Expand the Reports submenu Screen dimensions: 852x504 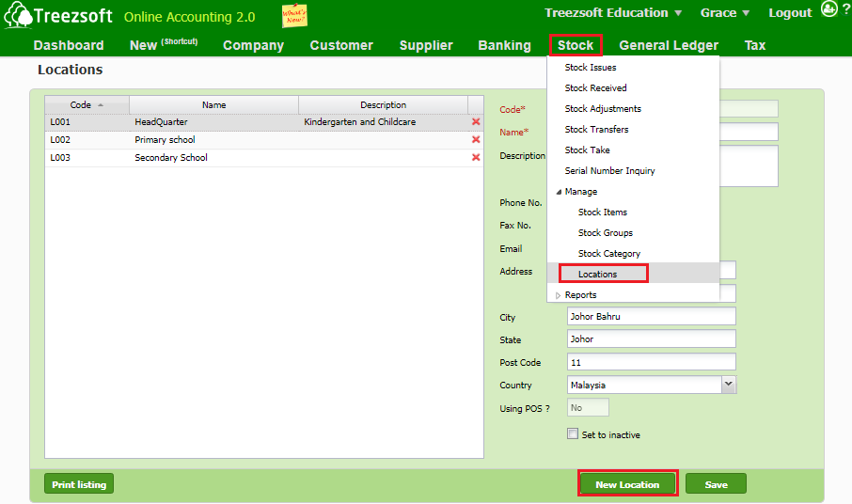tap(559, 295)
